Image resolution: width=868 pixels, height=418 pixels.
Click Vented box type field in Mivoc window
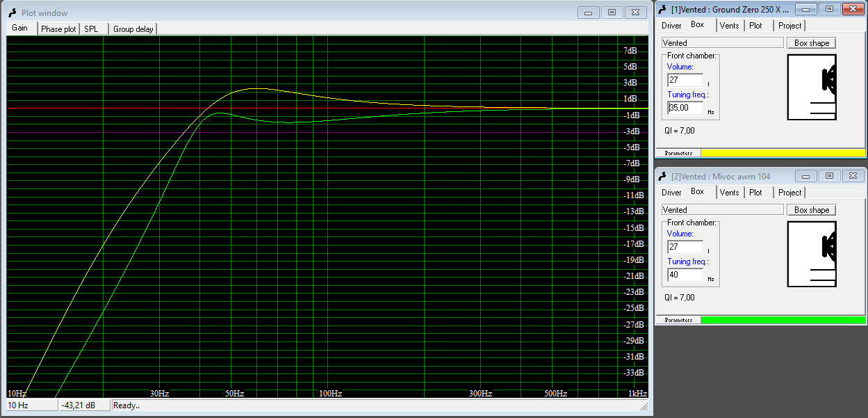(x=722, y=210)
